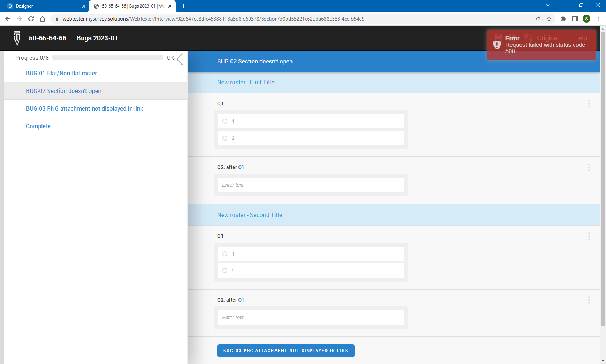Click the page vertical scrollbar
This screenshot has width=606, height=364.
603,178
